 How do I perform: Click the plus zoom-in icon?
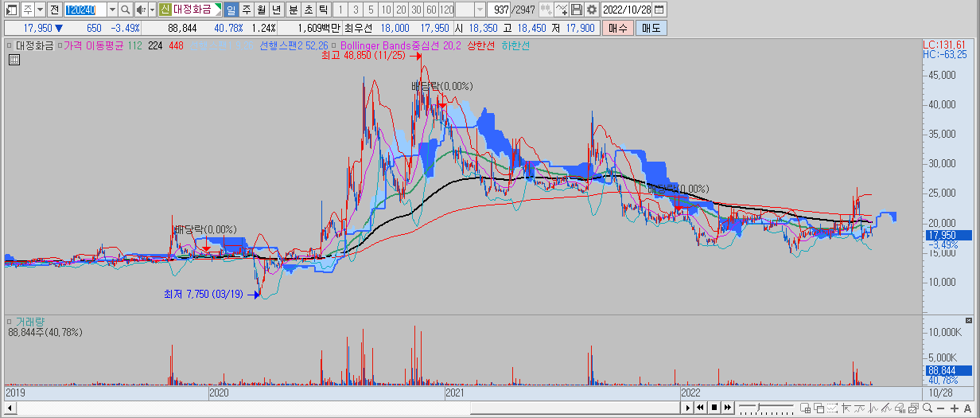[x=954, y=408]
